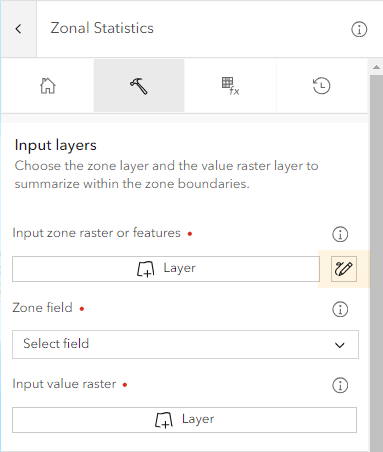
Task: Click the Input value raster label
Action: click(x=64, y=384)
